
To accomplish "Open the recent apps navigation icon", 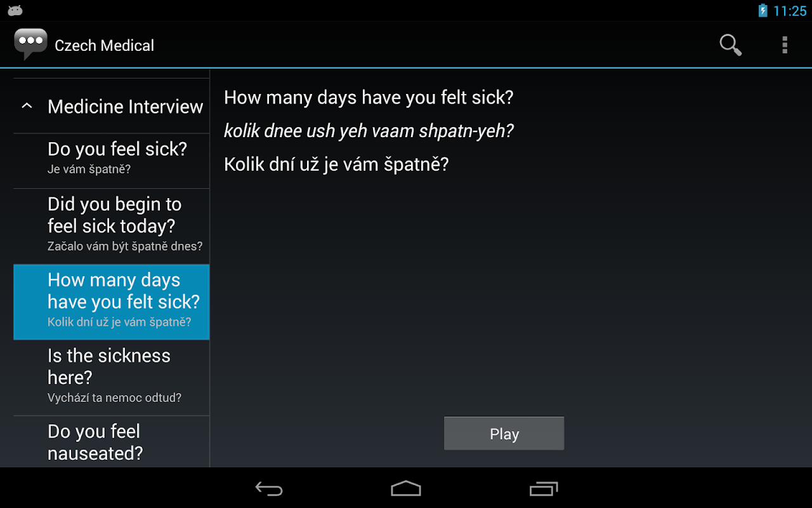I will [544, 488].
